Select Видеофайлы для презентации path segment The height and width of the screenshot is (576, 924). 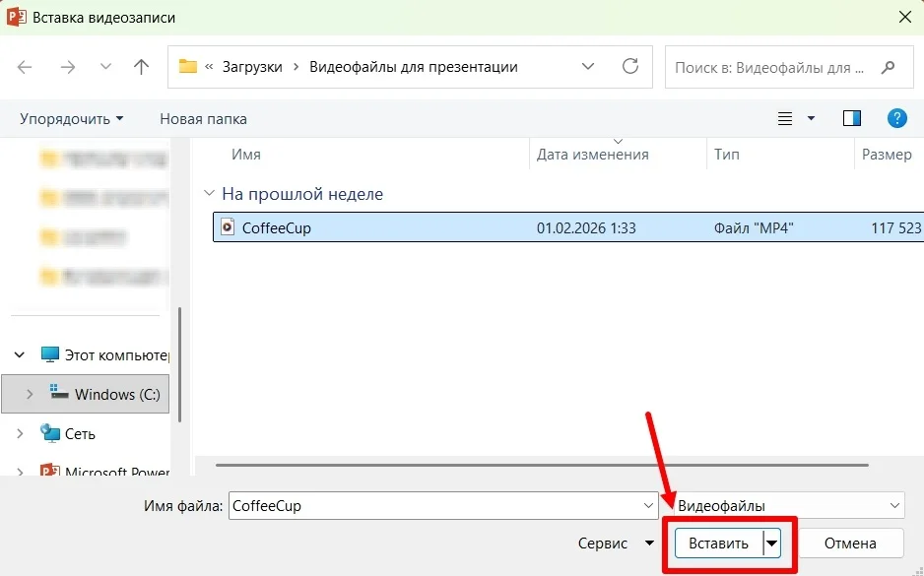[413, 67]
